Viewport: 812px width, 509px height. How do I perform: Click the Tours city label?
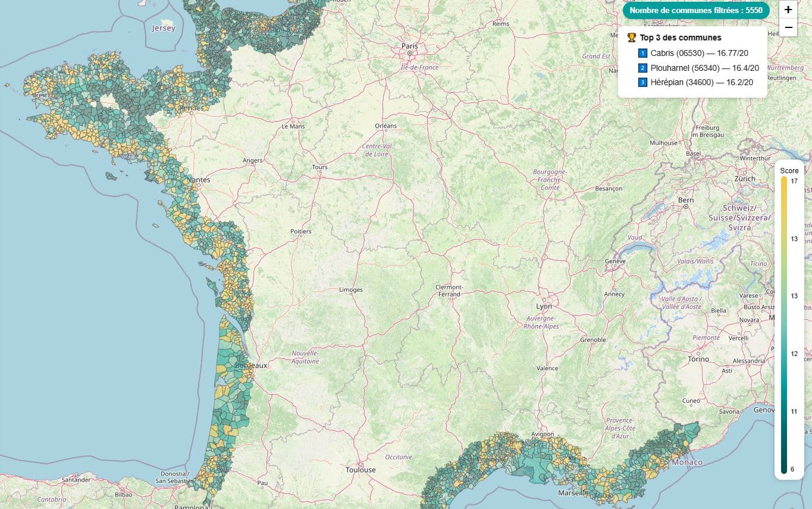coord(320,167)
